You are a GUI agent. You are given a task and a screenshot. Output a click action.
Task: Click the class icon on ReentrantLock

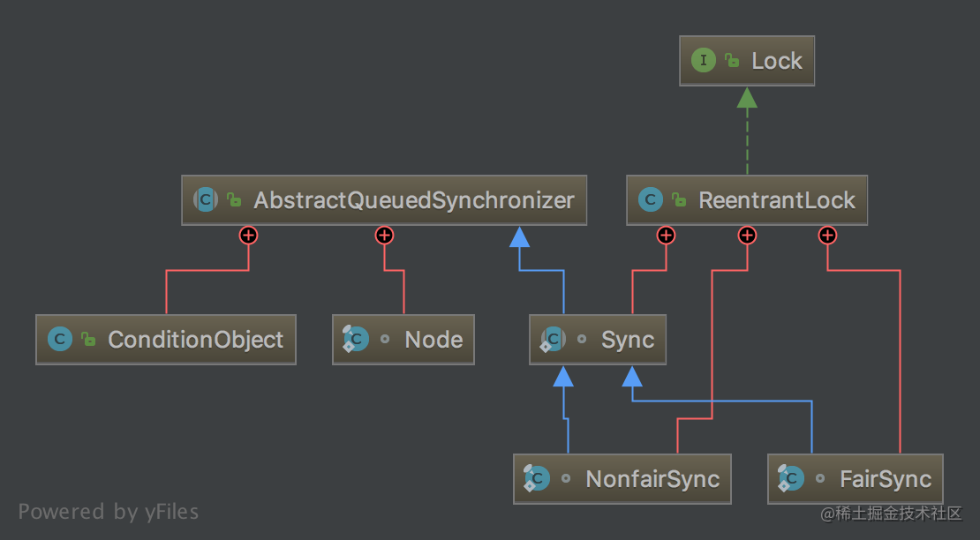point(650,199)
